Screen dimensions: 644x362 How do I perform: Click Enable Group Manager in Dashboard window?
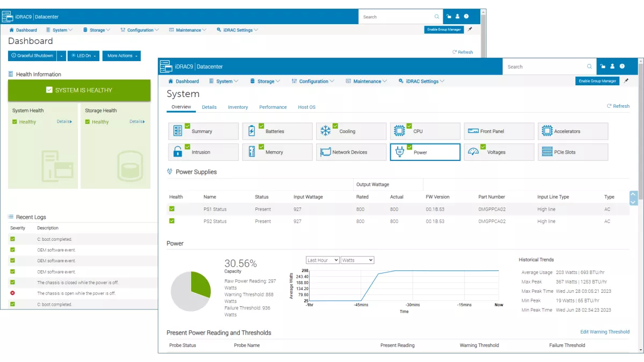(444, 29)
